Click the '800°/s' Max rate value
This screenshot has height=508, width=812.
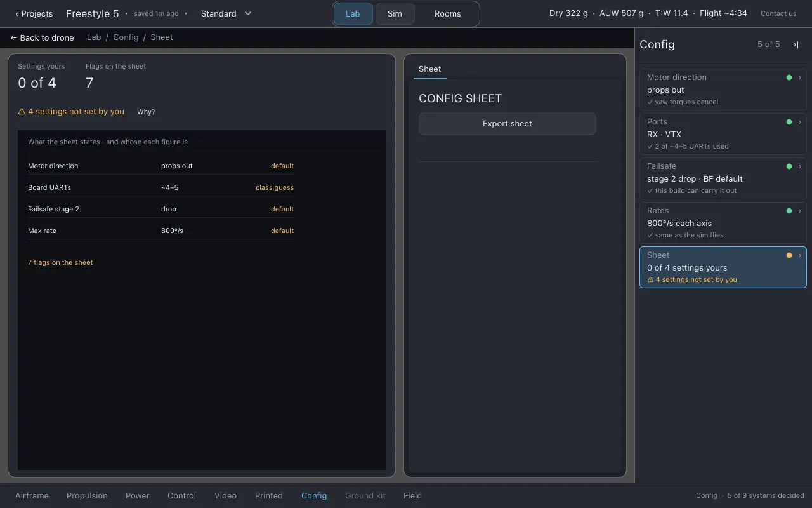172,231
